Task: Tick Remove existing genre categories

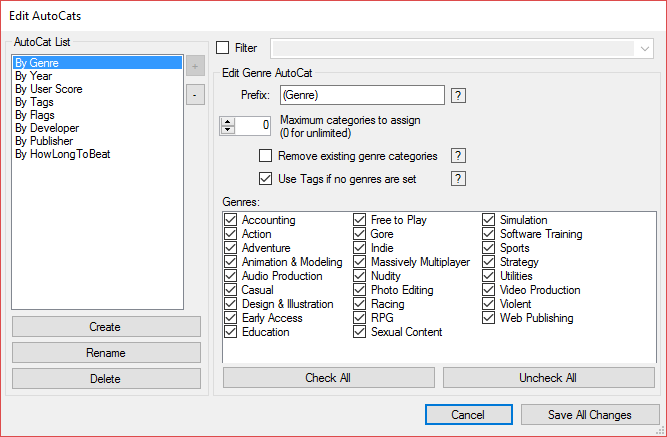Action: (x=265, y=156)
